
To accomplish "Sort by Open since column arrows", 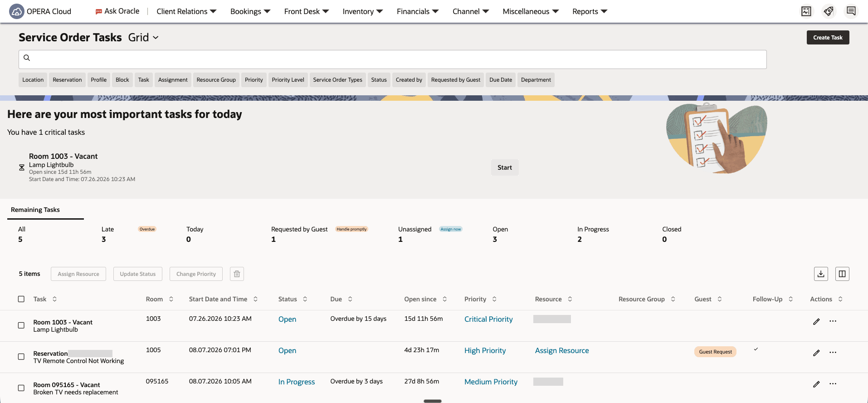I will click(445, 299).
